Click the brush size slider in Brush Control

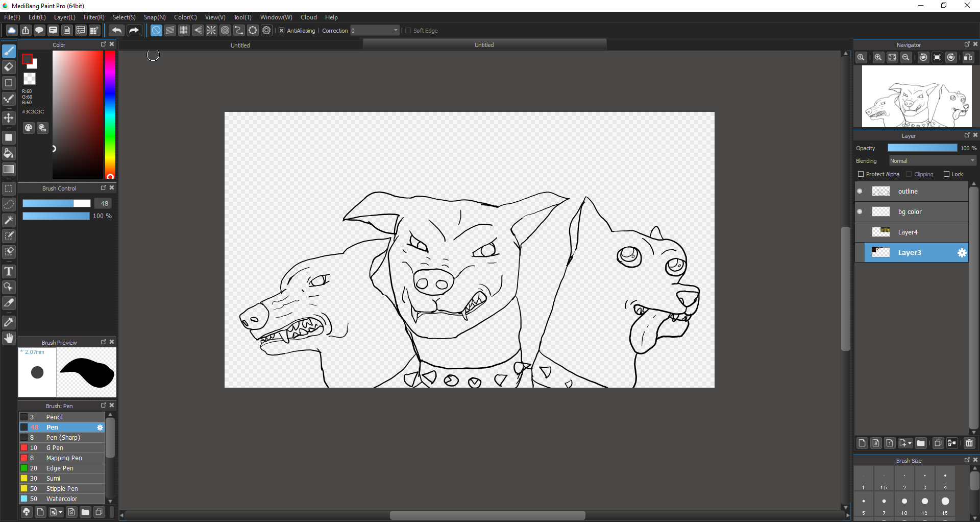pos(56,203)
